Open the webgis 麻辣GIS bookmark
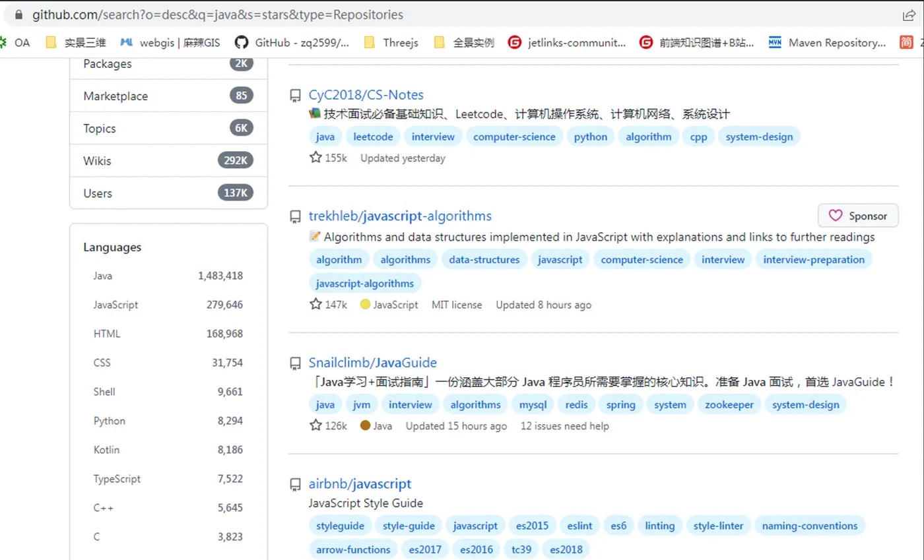The width and height of the screenshot is (924, 560). [170, 43]
